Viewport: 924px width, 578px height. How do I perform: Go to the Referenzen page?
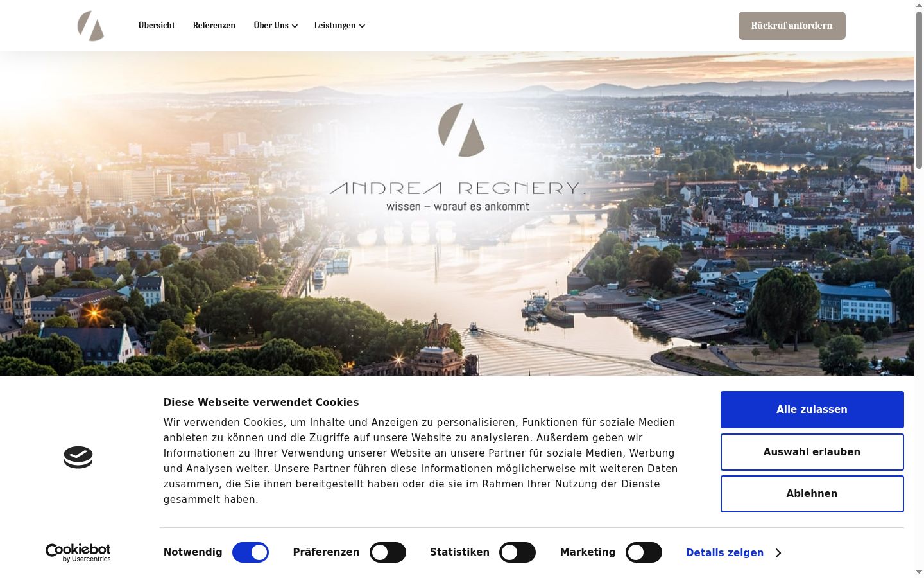(214, 26)
